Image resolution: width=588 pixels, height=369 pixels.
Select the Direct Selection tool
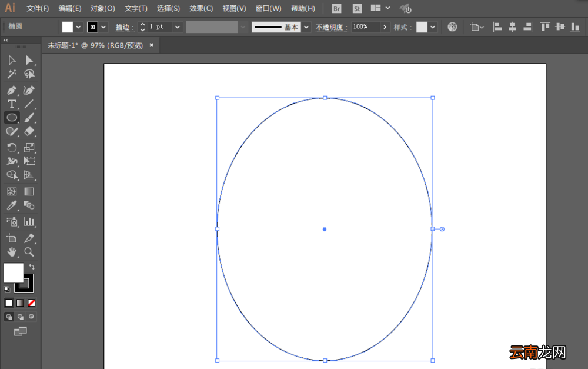(29, 60)
